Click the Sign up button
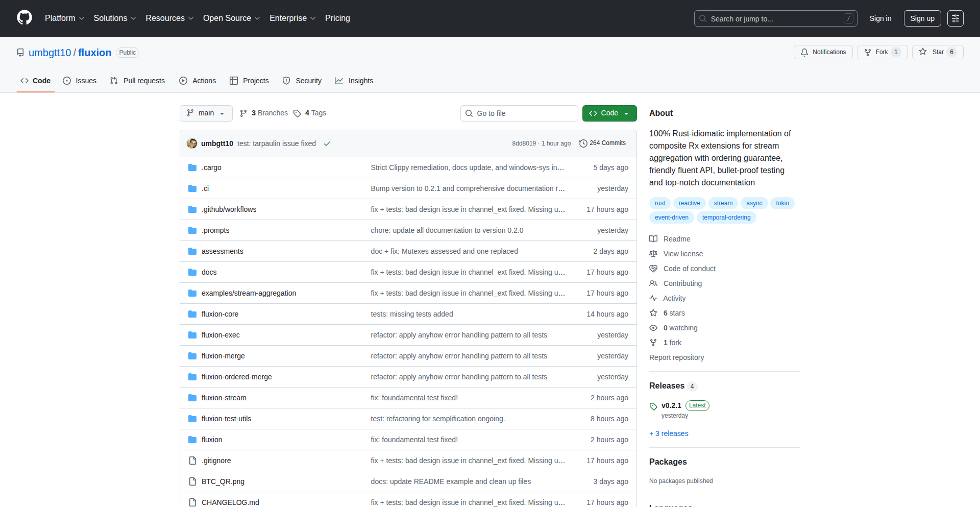 pos(922,18)
